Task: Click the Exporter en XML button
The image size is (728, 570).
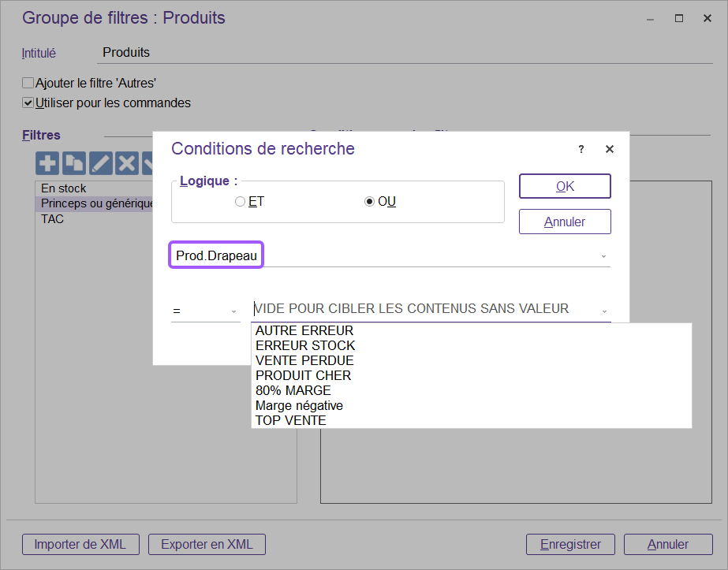Action: (x=207, y=544)
